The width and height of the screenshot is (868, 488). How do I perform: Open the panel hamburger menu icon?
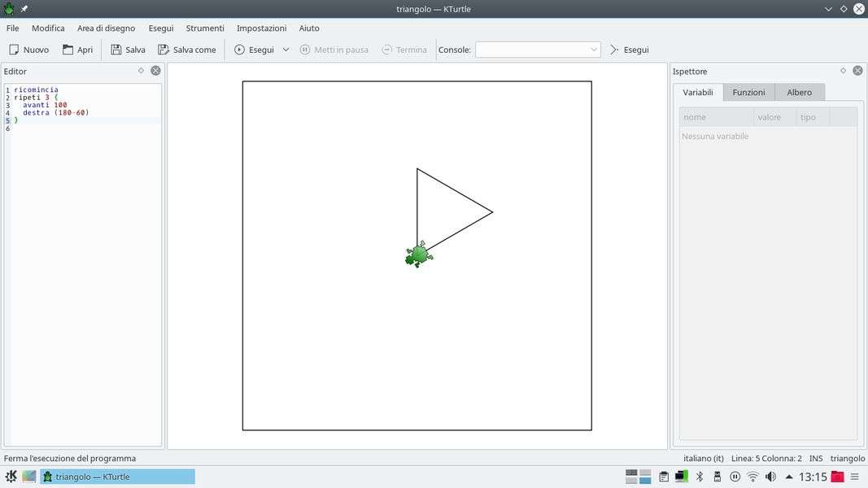click(x=855, y=477)
